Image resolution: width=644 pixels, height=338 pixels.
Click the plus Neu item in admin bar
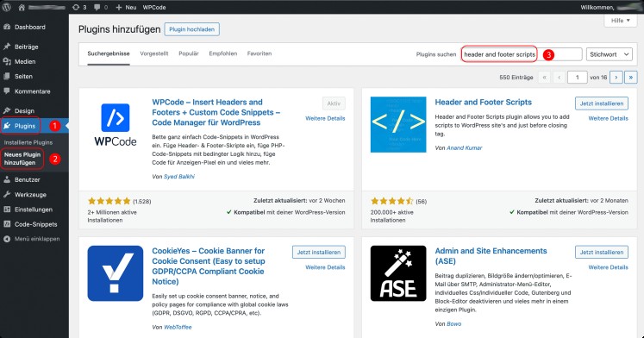(x=126, y=8)
